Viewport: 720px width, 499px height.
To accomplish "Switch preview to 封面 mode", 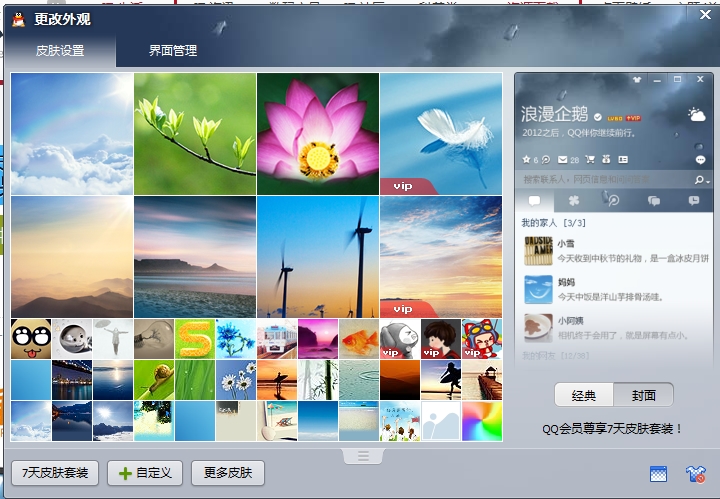I will click(643, 395).
